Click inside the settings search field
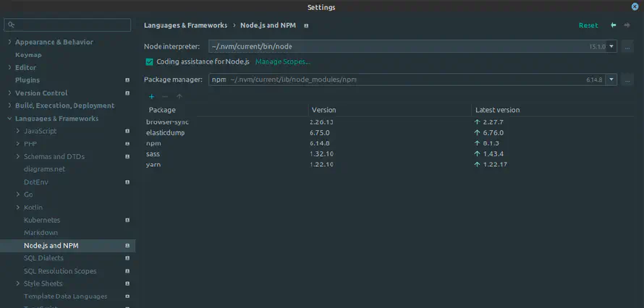Viewport: 644px width, 308px height. click(67, 25)
